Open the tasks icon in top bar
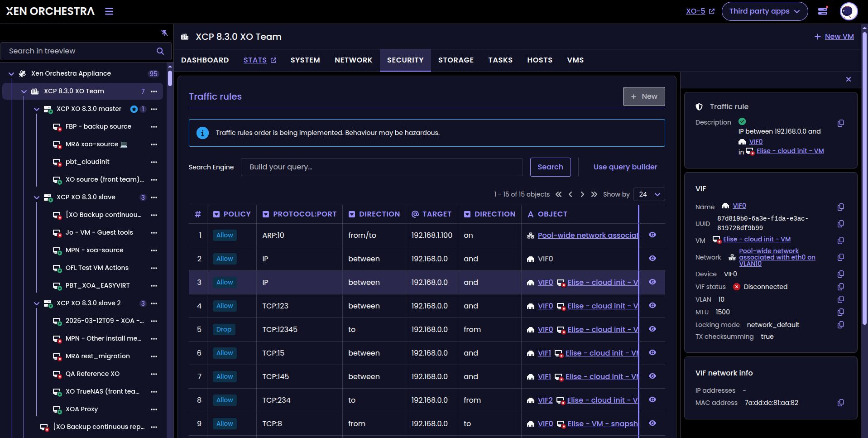868x438 pixels. tap(823, 11)
